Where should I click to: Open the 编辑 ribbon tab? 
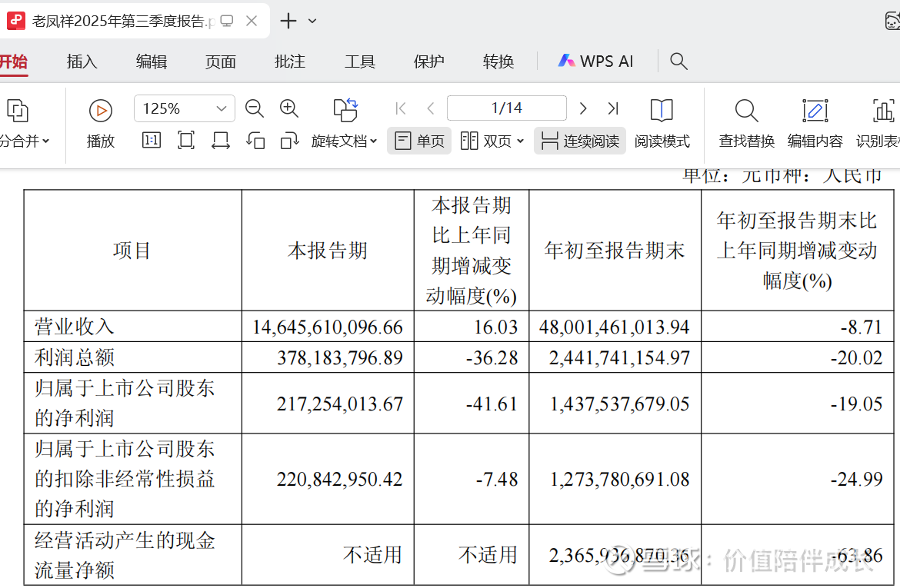[152, 61]
